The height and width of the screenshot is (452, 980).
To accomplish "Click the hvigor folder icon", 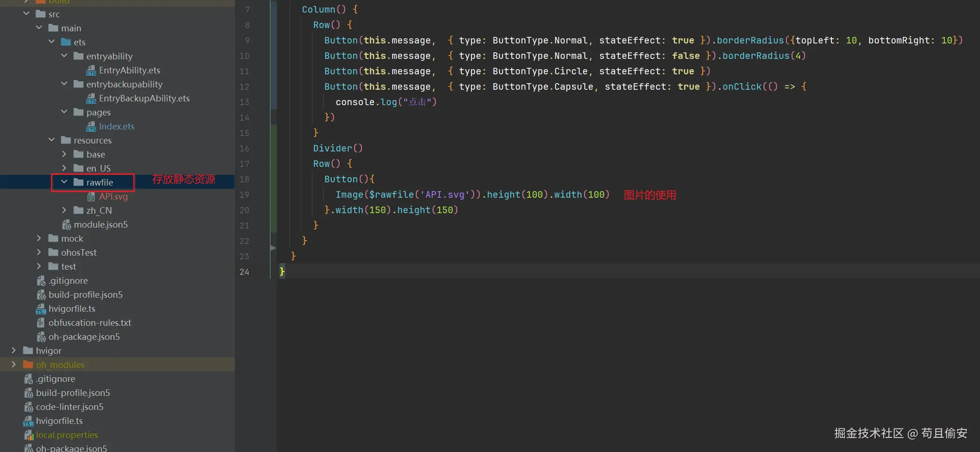I will (x=28, y=351).
